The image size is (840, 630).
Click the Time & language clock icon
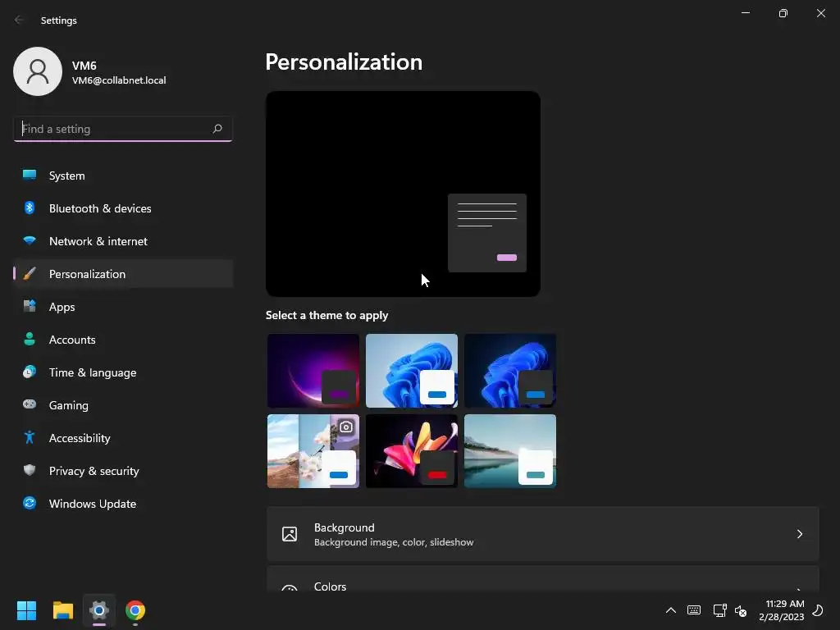30,372
